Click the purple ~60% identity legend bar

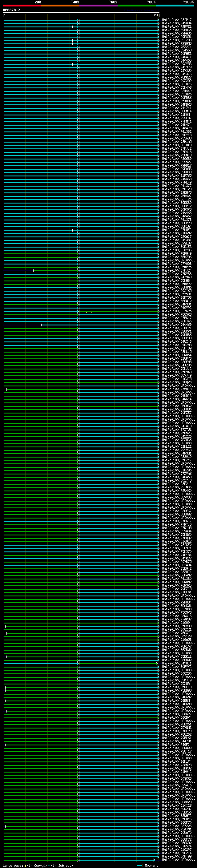click(99, 6)
